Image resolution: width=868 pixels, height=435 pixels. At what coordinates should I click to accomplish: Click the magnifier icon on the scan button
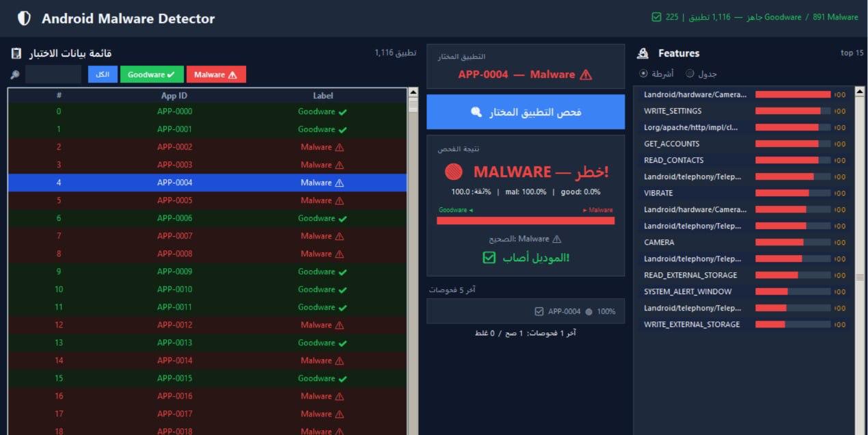tap(476, 112)
